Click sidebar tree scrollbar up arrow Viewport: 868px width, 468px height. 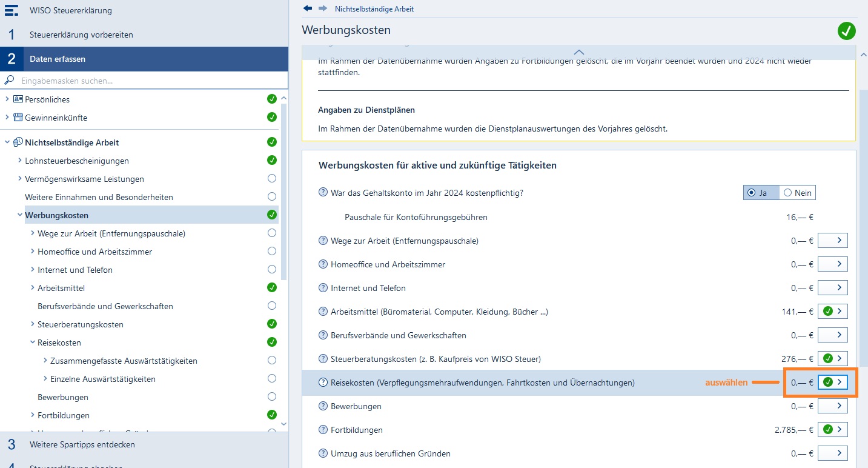coord(284,98)
